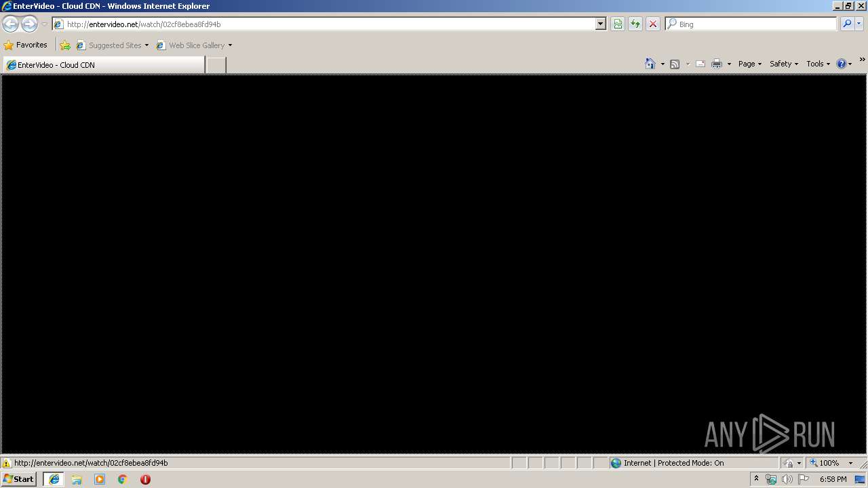Open the Tools menu
Screen dimensions: 868x488
pyautogui.click(x=818, y=64)
